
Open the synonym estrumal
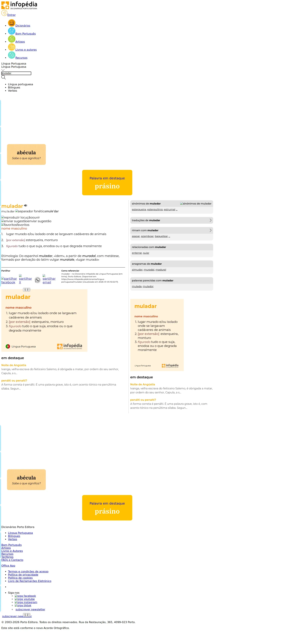click(x=169, y=209)
